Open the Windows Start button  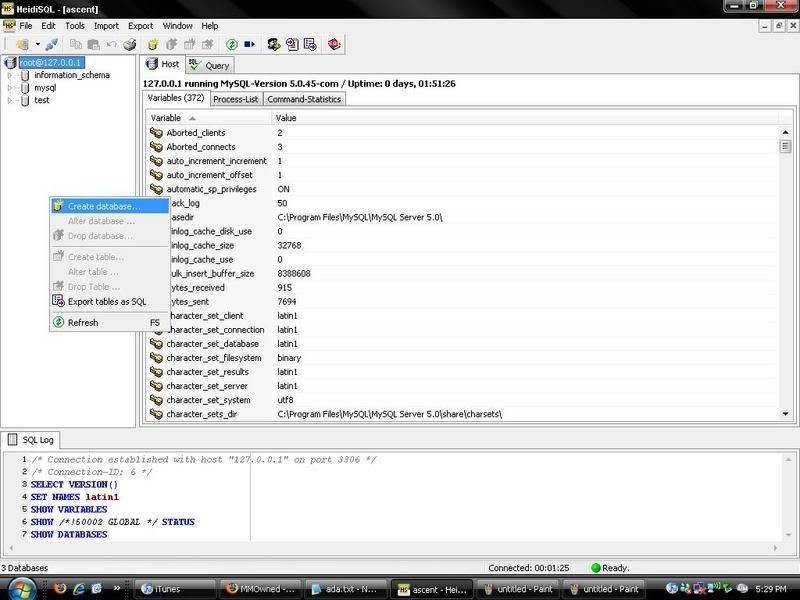tap(21, 589)
